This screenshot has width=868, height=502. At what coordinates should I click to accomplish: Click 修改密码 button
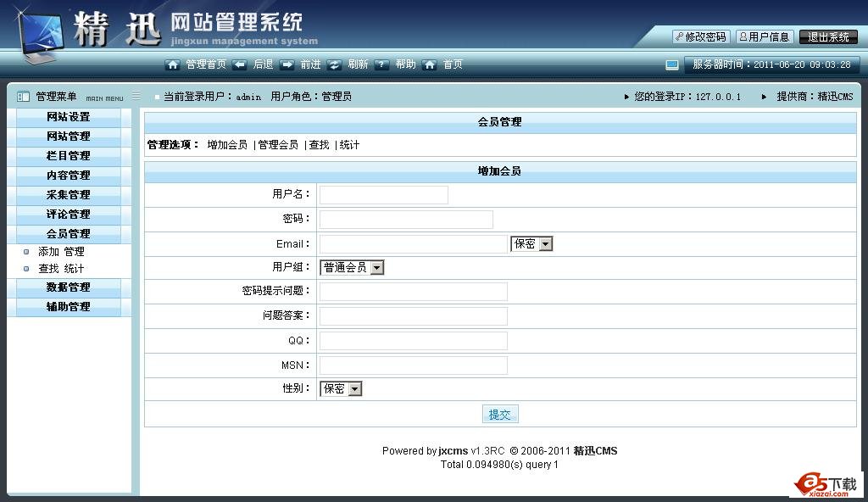click(701, 37)
